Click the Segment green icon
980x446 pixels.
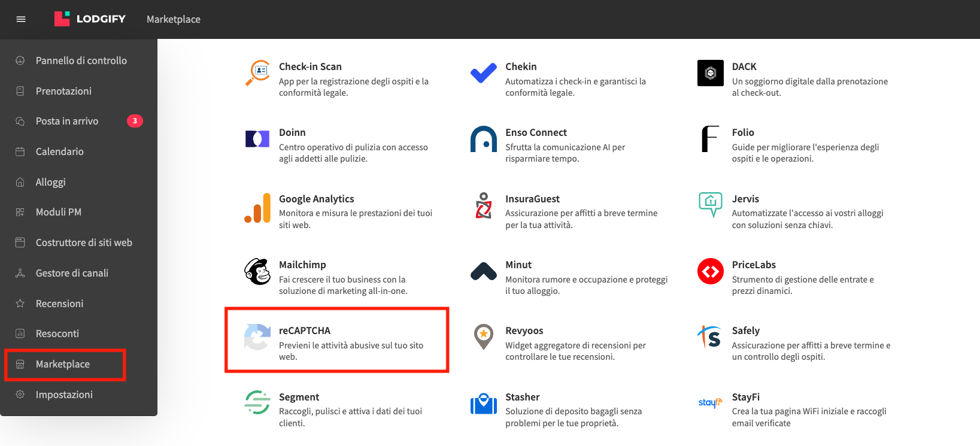pos(257,402)
